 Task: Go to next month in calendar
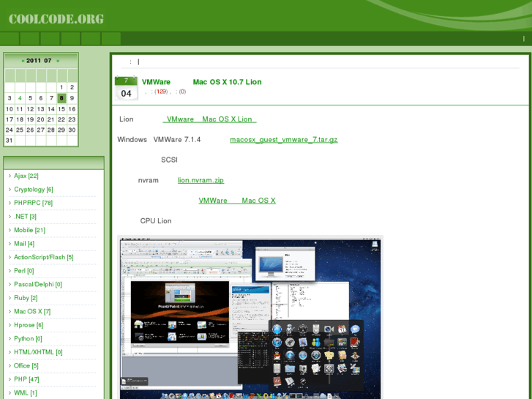pyautogui.click(x=58, y=61)
